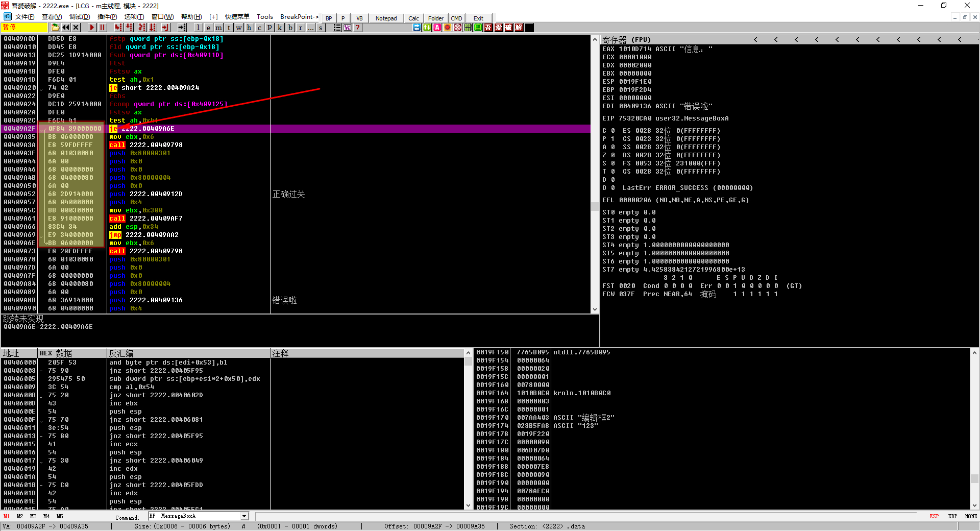Image resolution: width=980 pixels, height=531 pixels.
Task: Click the Go to address arrow icon
Action: coord(183,28)
